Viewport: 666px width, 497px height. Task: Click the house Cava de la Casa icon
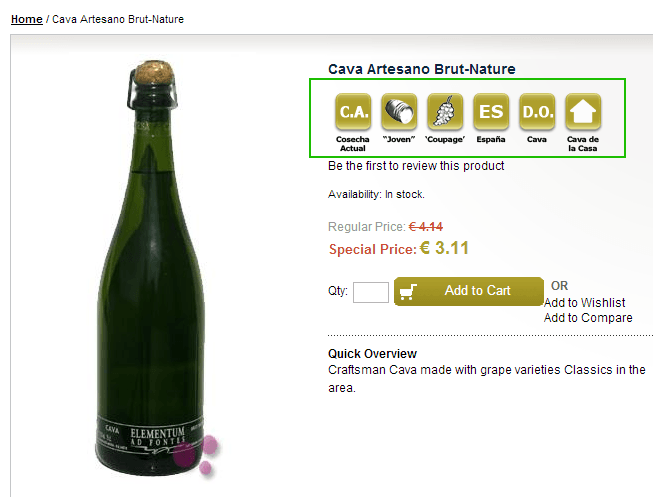pos(583,112)
